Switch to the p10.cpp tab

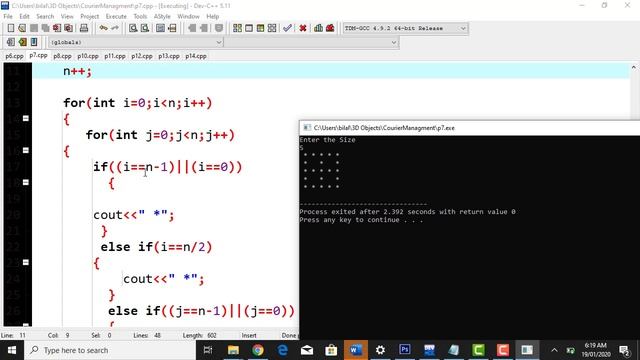click(x=88, y=56)
